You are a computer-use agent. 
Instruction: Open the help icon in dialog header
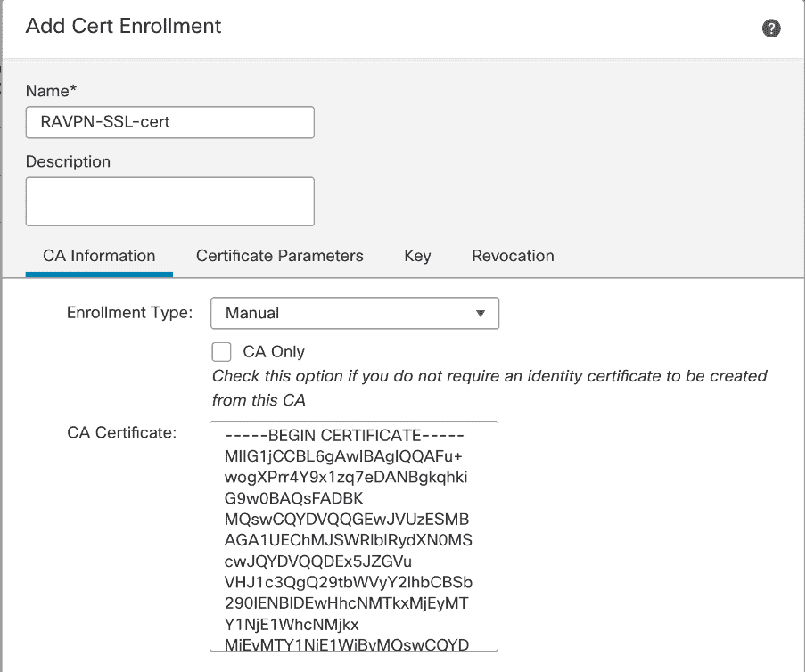pyautogui.click(x=771, y=29)
